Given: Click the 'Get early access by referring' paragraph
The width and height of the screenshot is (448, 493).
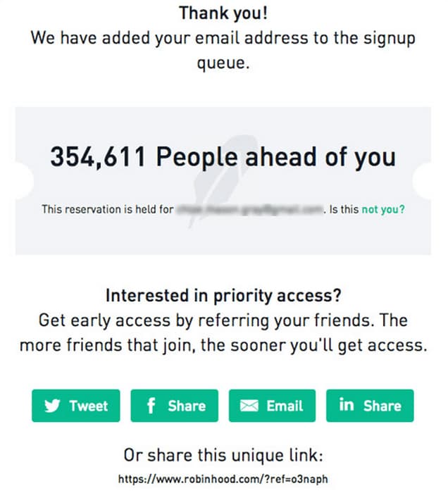Looking at the screenshot, I should tap(223, 333).
